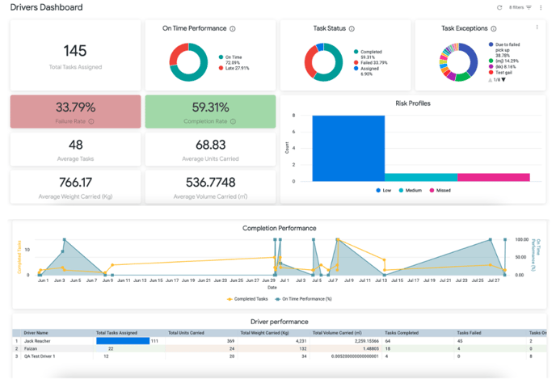Click info icon beside Task Exceptions
This screenshot has height=392, width=556.
494,29
